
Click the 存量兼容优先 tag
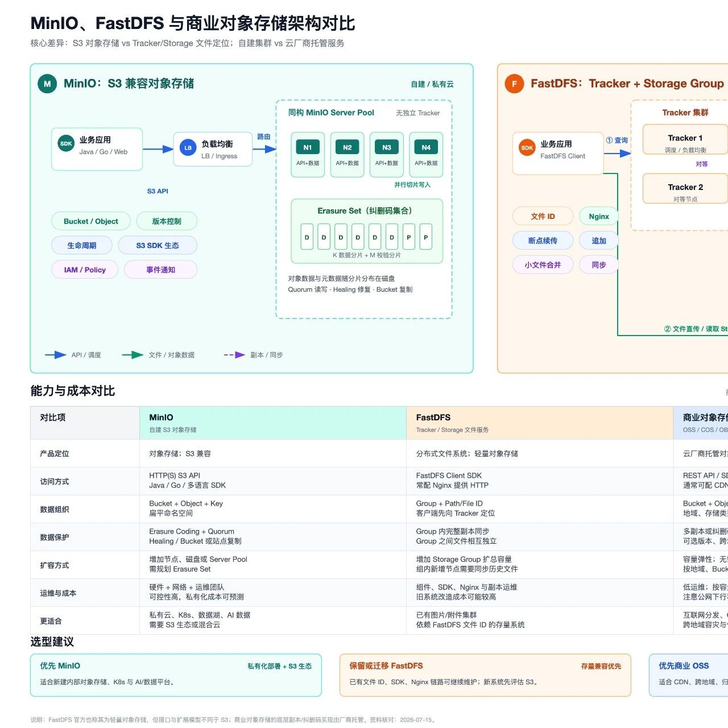click(x=601, y=666)
